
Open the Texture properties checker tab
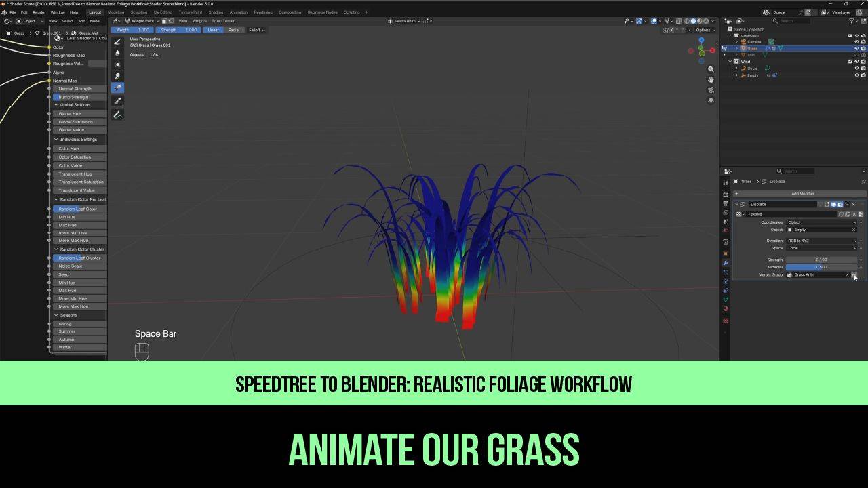pyautogui.click(x=726, y=321)
